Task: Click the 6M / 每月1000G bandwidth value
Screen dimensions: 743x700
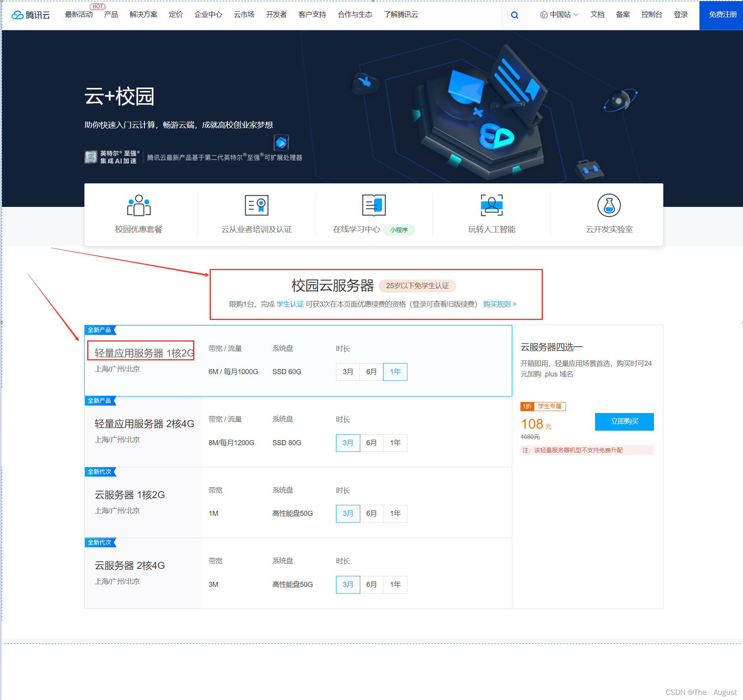Action: click(x=233, y=372)
